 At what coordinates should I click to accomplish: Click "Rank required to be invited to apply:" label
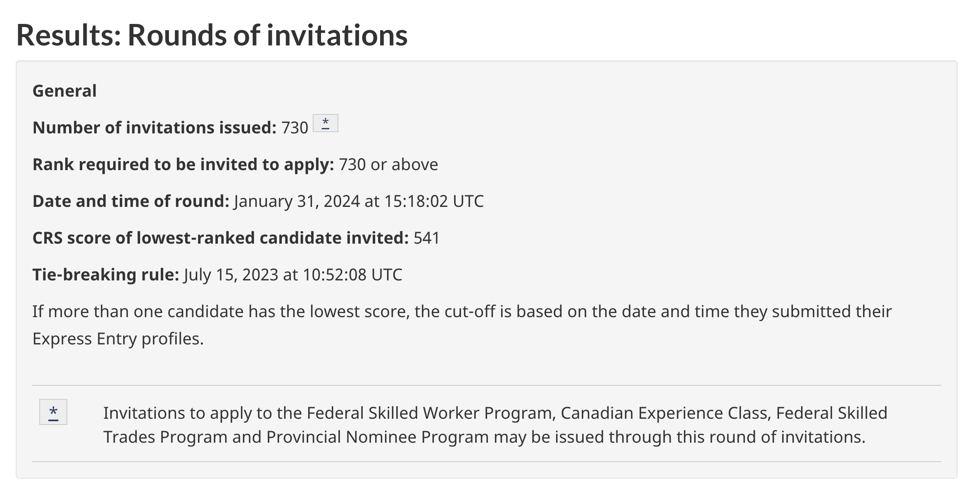coord(183,164)
